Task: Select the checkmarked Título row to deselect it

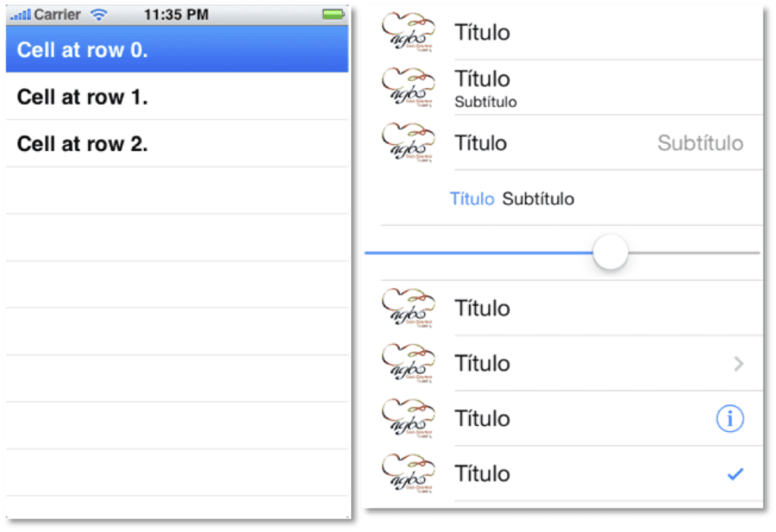Action: [x=568, y=474]
